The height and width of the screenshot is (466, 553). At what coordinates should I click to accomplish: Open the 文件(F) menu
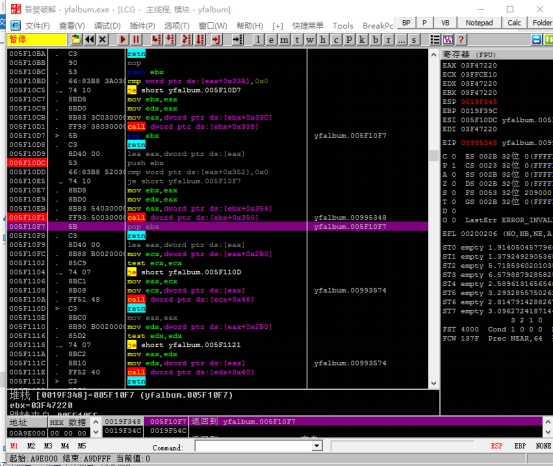[38, 26]
